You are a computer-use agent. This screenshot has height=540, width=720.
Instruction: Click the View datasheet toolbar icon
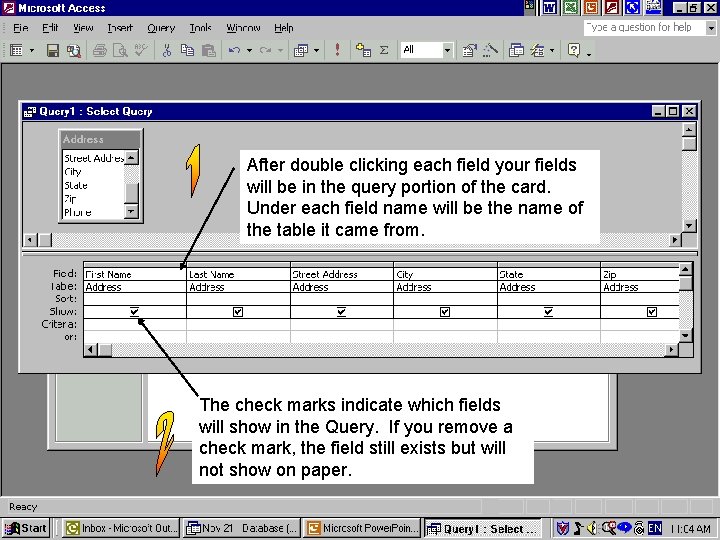click(x=17, y=50)
